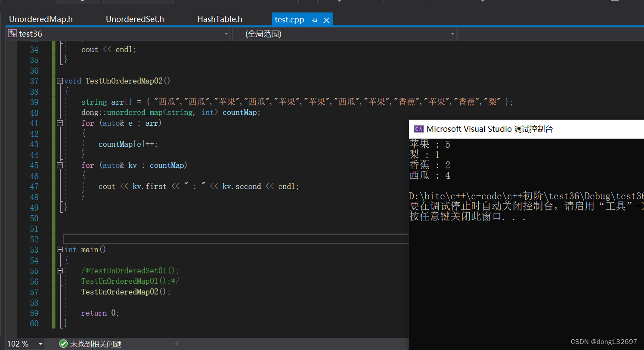Click the int main() declaration

(85, 250)
